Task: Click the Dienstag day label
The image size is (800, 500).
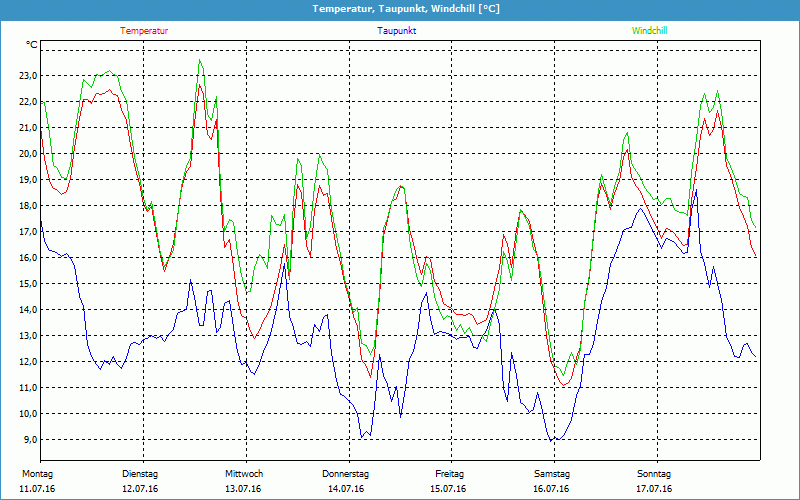Action: pos(140,474)
